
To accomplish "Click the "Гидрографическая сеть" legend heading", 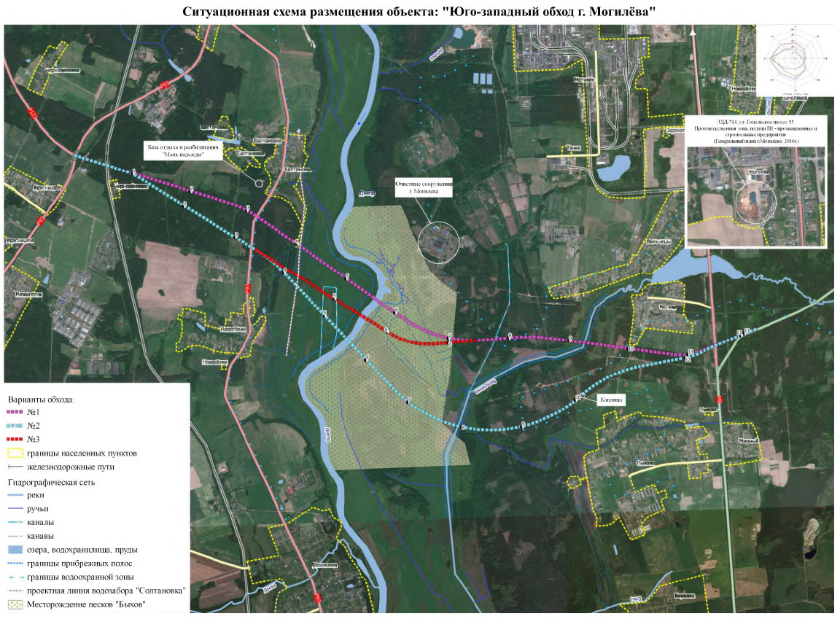I will 54,482.
